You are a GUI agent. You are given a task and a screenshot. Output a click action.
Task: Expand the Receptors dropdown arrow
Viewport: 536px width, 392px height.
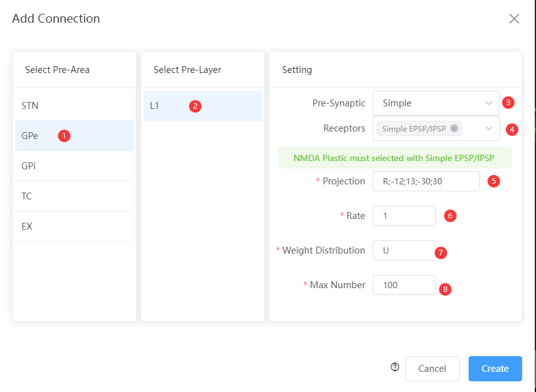489,128
